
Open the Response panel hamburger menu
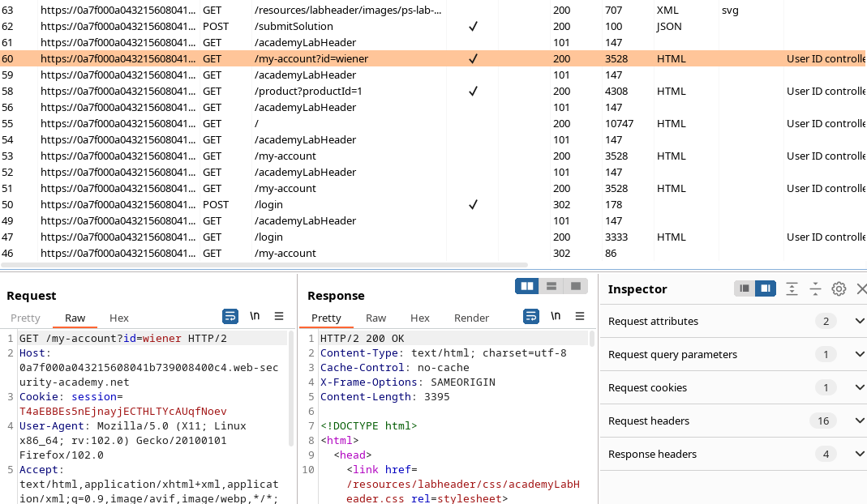tap(579, 316)
